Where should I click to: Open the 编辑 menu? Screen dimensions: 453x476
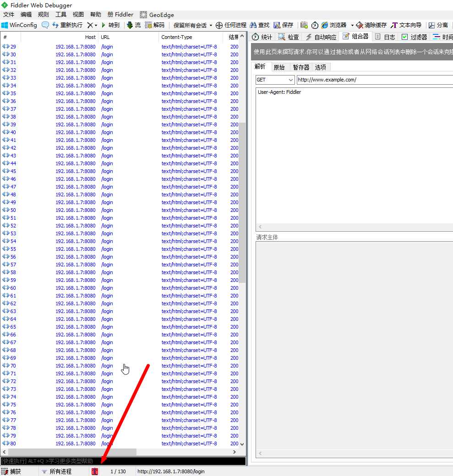[26, 14]
